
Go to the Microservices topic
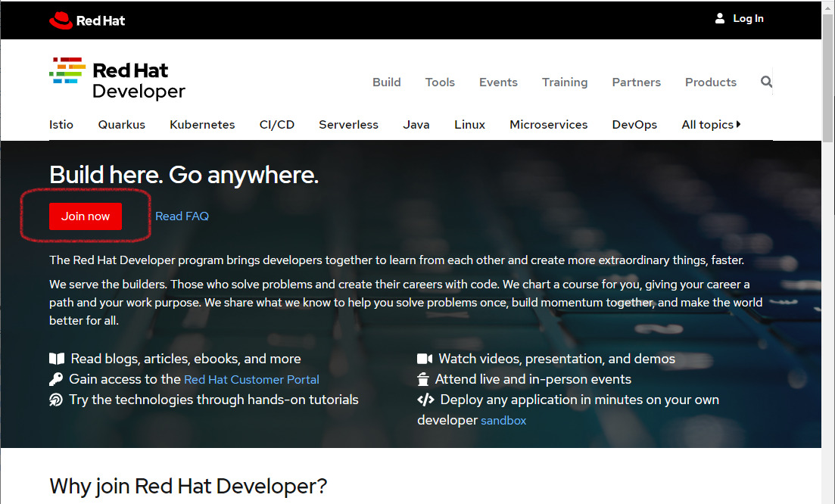[x=549, y=125]
